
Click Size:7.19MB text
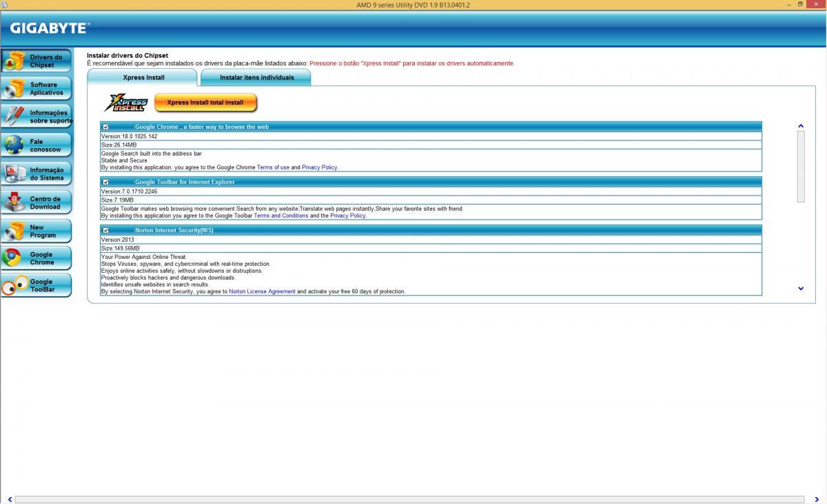tap(118, 200)
